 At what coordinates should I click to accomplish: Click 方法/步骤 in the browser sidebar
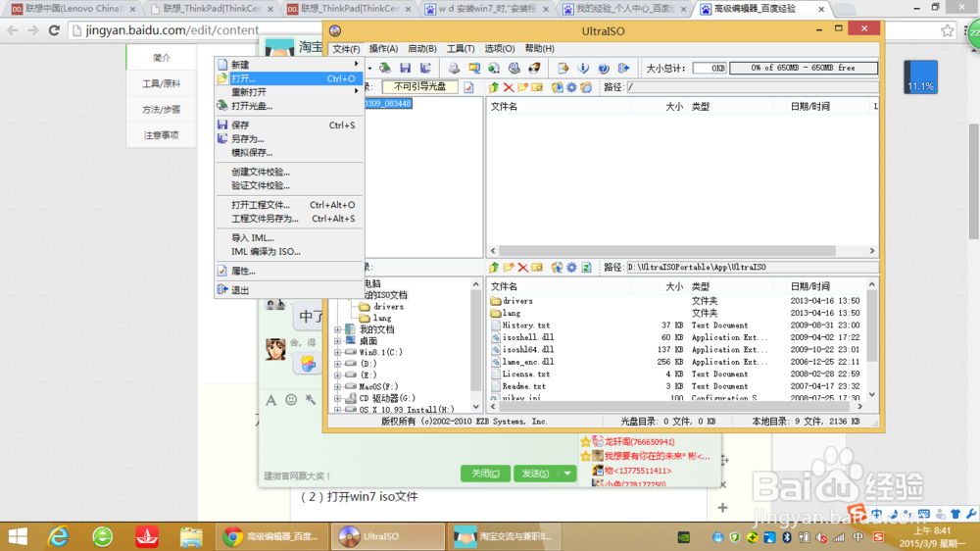[x=162, y=110]
